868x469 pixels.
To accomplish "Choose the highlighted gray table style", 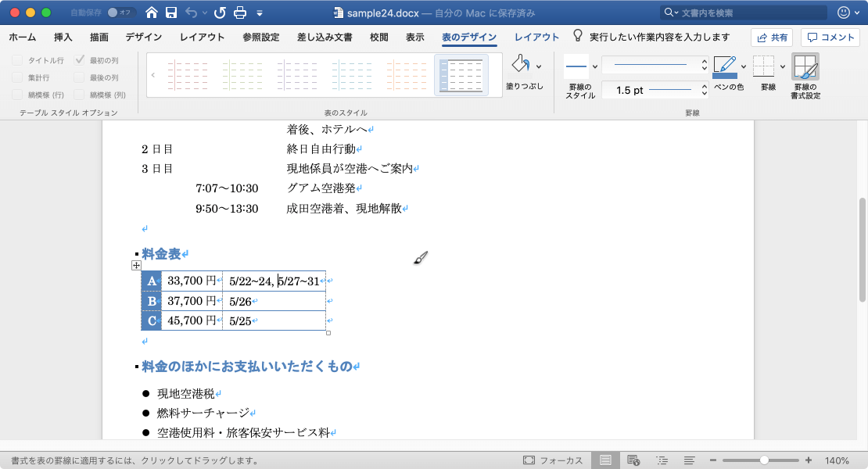I will (461, 75).
